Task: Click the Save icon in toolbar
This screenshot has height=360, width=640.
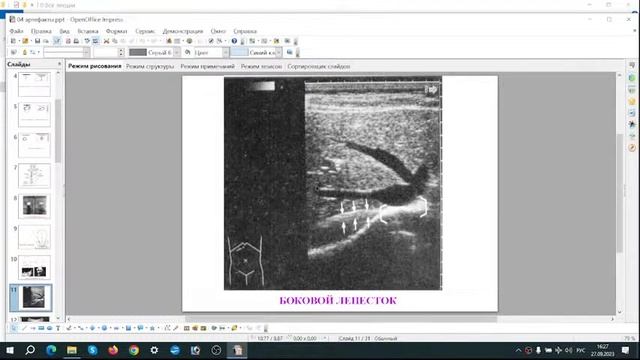Action: 37,41
